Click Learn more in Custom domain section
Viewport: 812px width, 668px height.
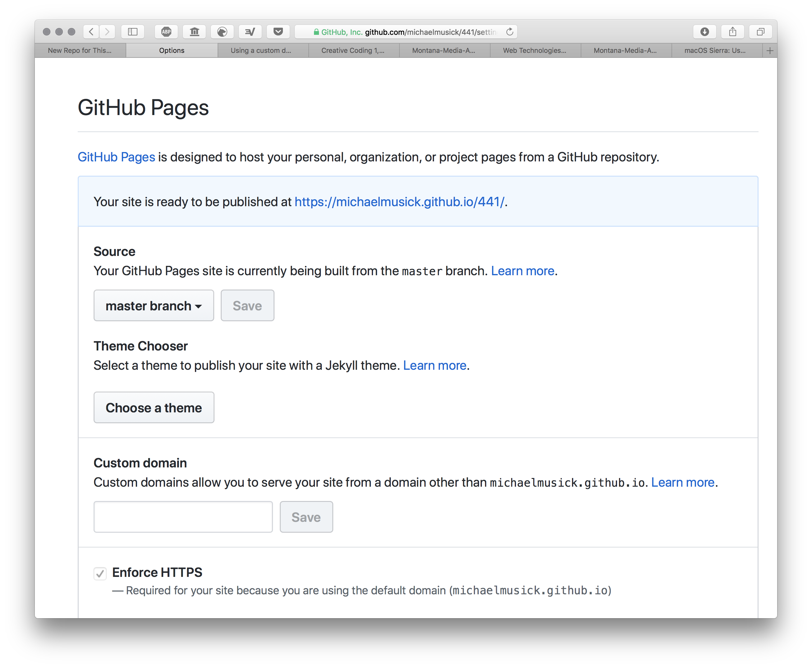coord(682,482)
